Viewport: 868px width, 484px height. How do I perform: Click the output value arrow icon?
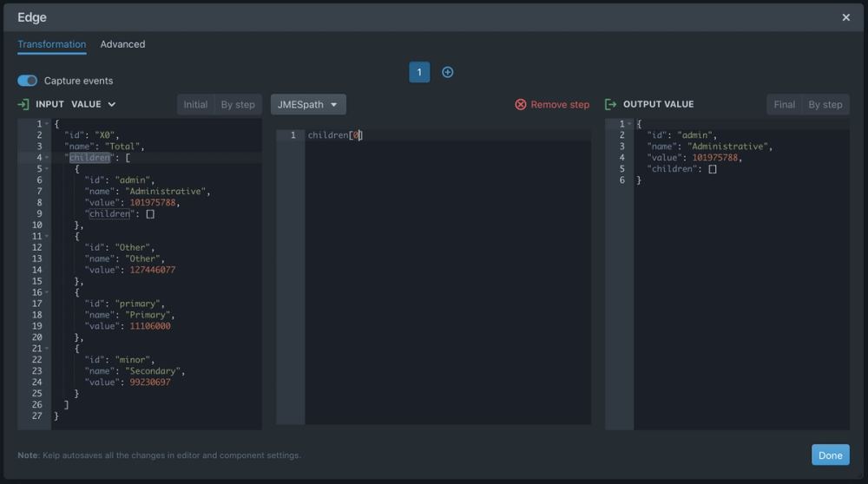(611, 104)
